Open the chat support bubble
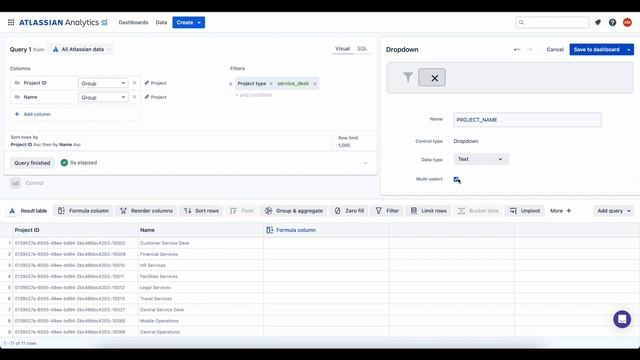640x360 pixels. pos(622,319)
